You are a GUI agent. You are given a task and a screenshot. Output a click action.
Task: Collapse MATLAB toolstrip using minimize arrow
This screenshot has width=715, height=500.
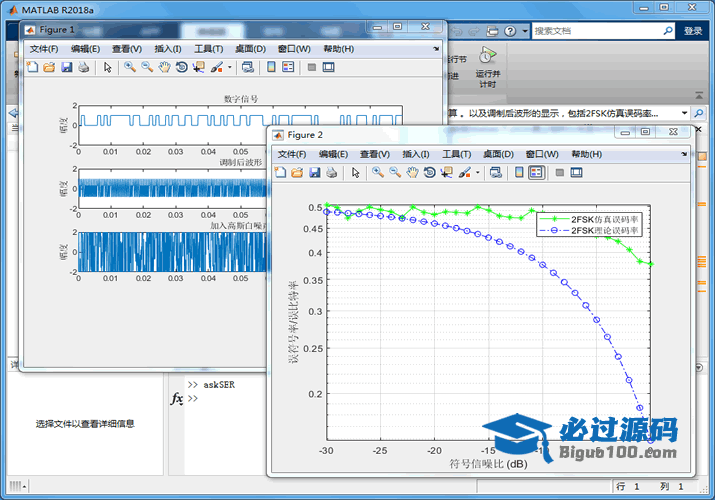tap(699, 95)
